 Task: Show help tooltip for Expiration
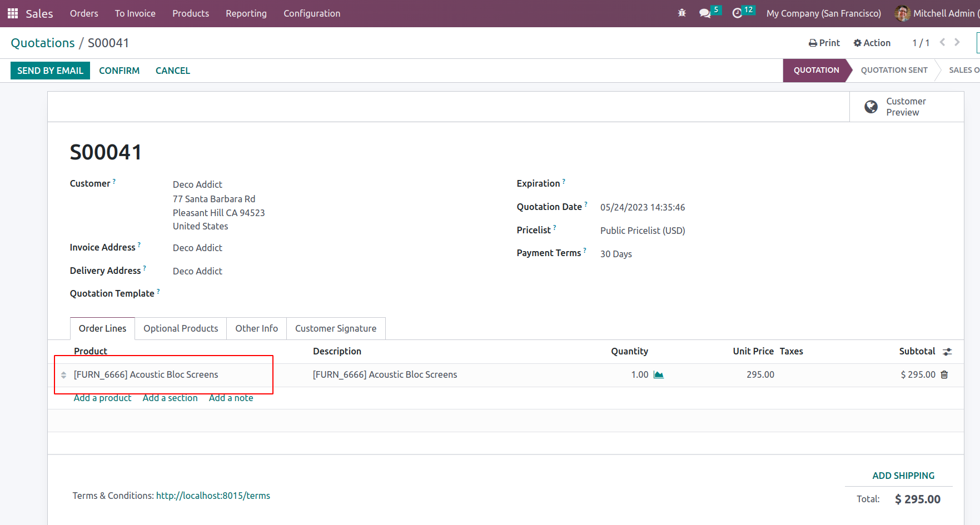point(564,181)
